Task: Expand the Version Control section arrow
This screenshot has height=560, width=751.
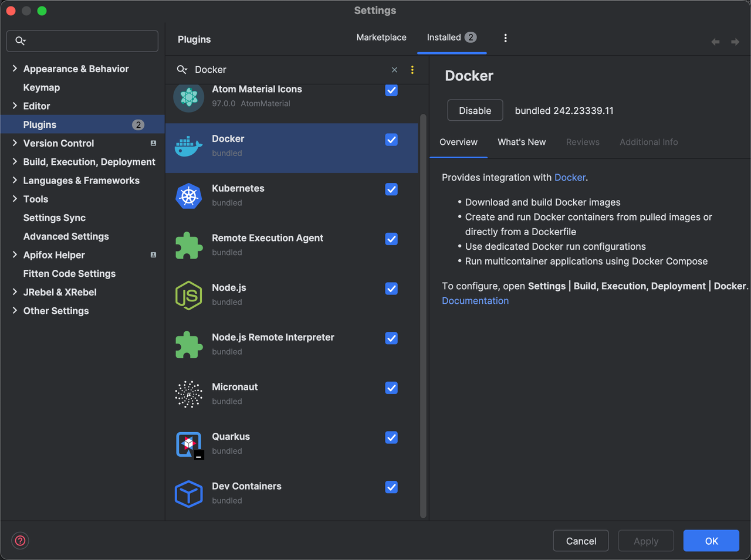Action: (15, 143)
